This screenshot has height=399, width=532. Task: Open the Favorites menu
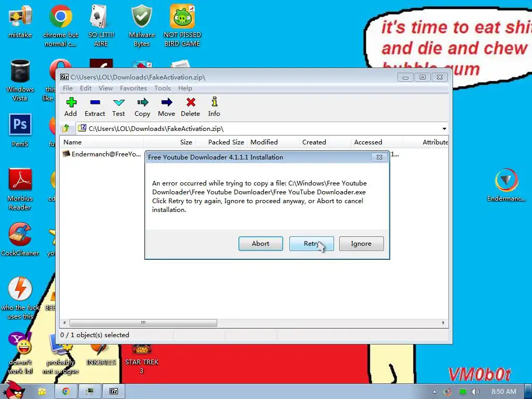coord(134,88)
